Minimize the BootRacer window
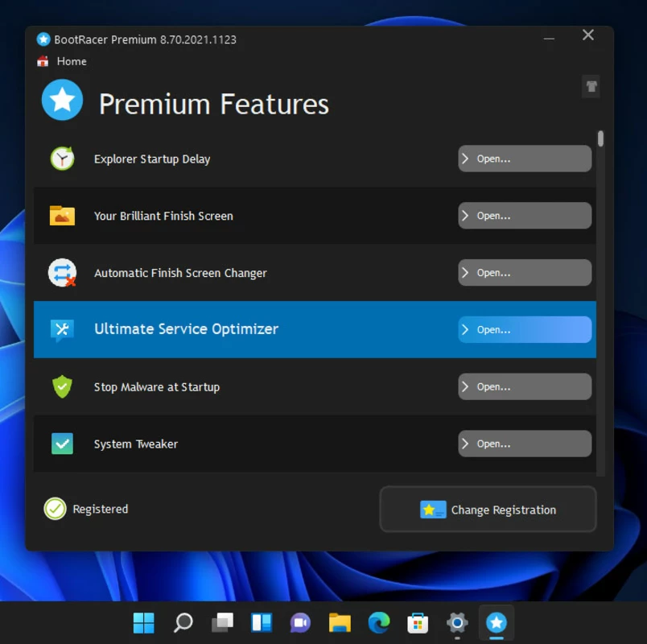 pos(549,39)
